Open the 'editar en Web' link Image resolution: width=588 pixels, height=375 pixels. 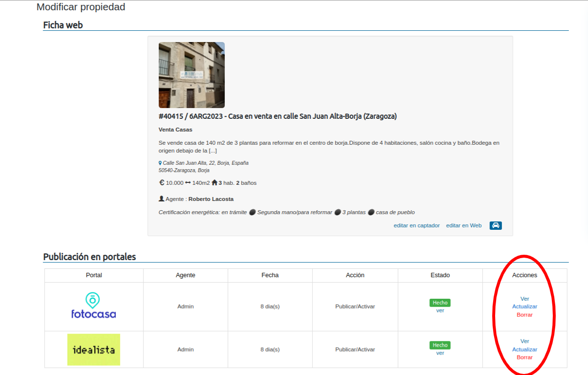pos(463,225)
